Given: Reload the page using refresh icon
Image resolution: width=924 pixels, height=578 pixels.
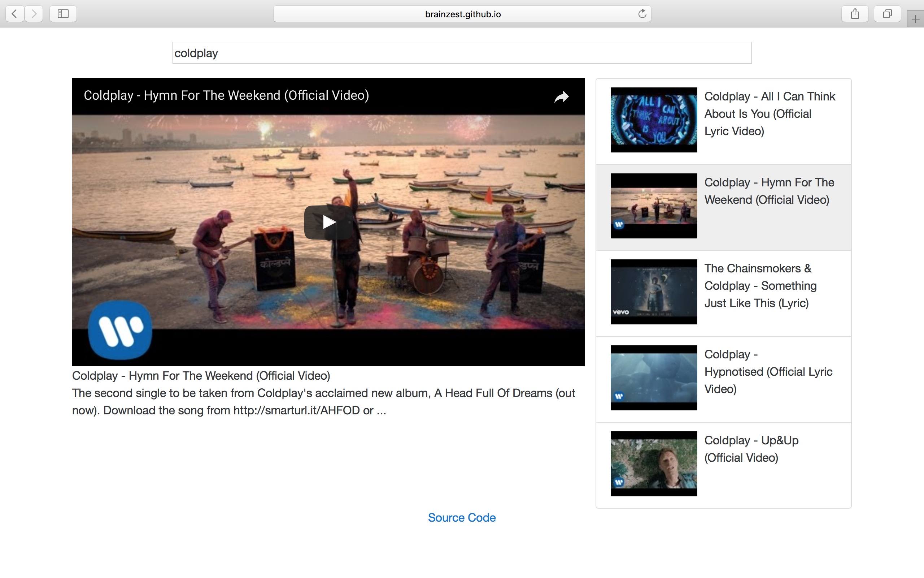Looking at the screenshot, I should click(642, 14).
